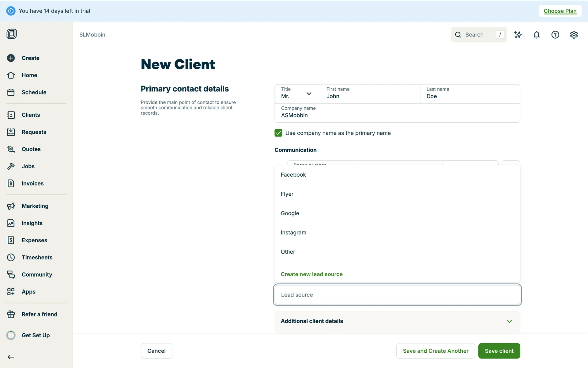Click the Refer a friend gift icon
The height and width of the screenshot is (368, 588).
click(11, 314)
